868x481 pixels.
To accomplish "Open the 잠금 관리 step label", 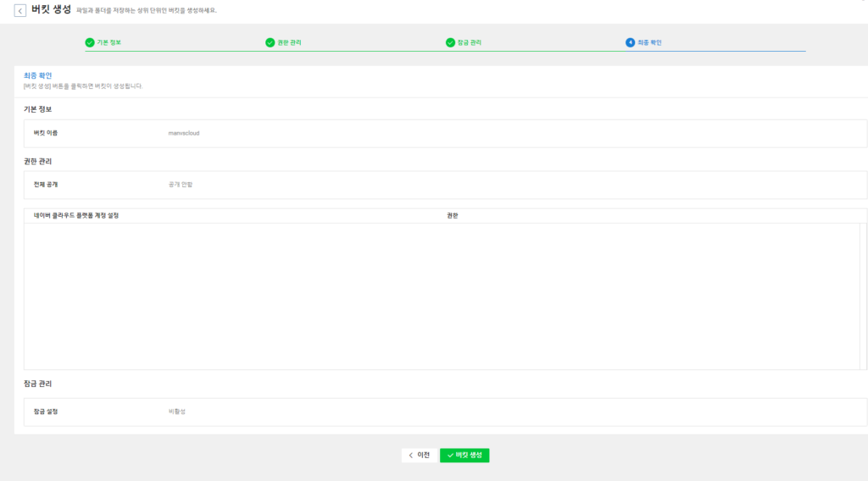I will pyautogui.click(x=470, y=42).
